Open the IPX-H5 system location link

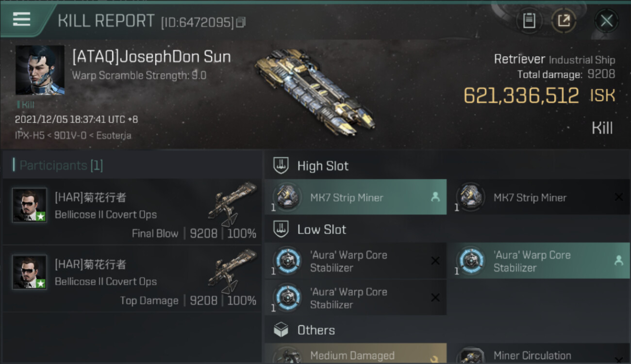[29, 135]
